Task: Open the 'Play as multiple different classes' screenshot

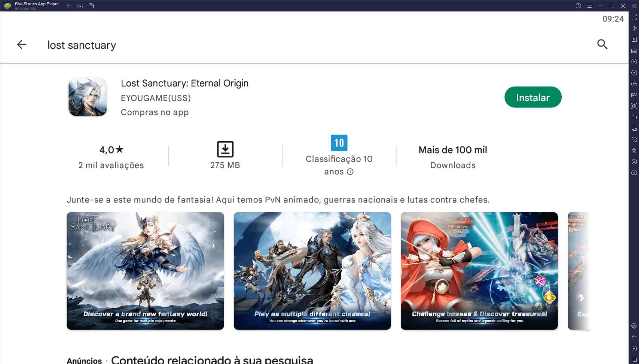Action: pos(312,271)
